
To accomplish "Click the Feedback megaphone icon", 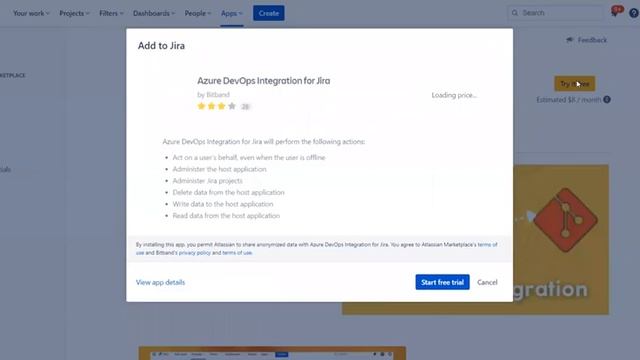I will point(570,40).
